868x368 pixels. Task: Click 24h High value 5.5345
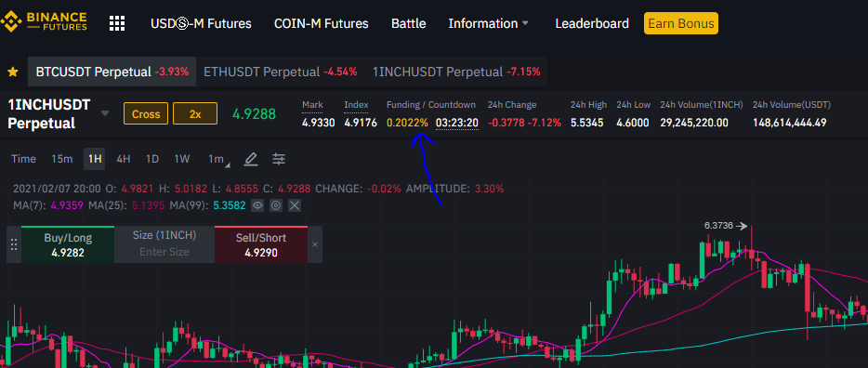point(586,123)
